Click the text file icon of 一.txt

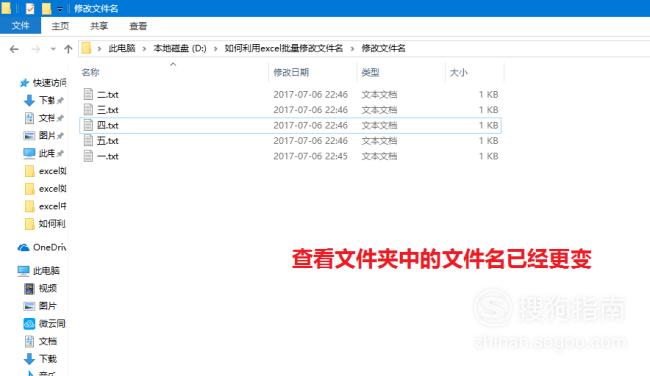click(88, 156)
